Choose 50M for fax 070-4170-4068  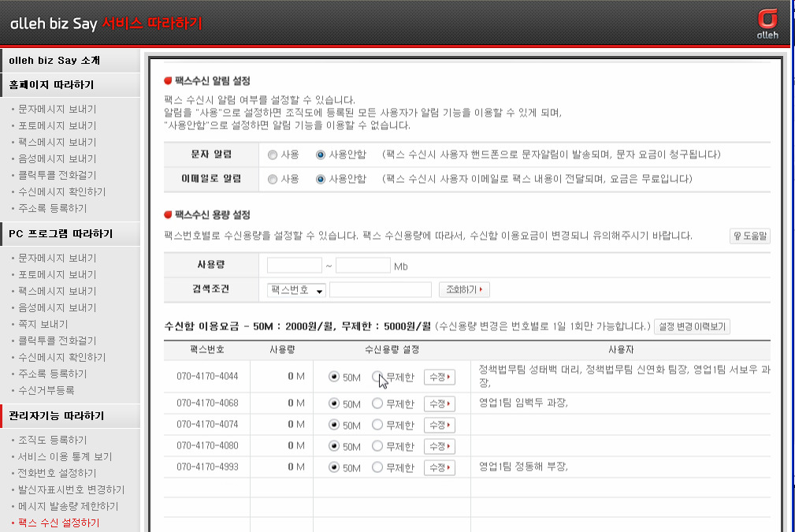click(x=333, y=404)
